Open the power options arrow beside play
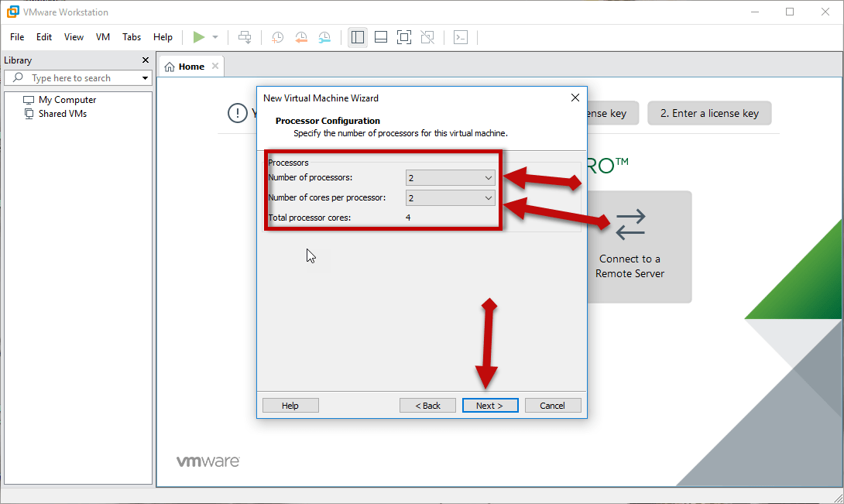 215,37
